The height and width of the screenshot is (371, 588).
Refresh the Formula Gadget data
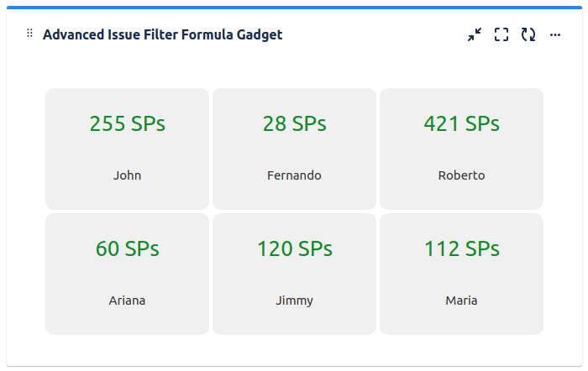[x=528, y=34]
